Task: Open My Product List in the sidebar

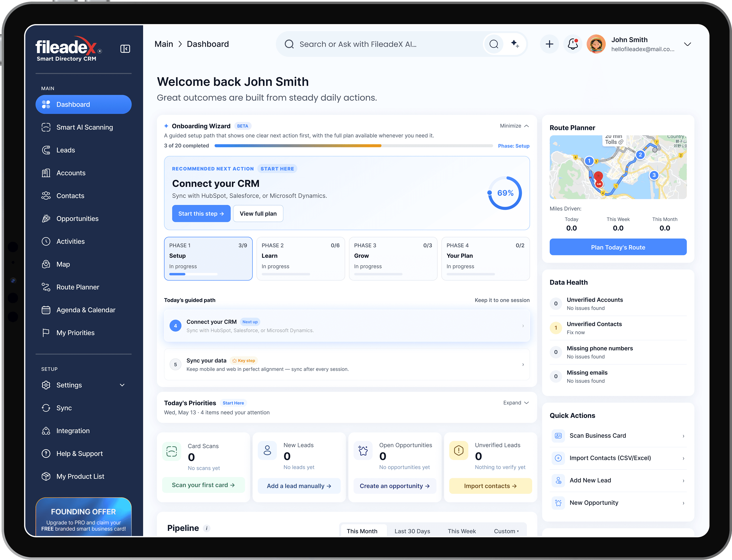Action: (x=83, y=476)
